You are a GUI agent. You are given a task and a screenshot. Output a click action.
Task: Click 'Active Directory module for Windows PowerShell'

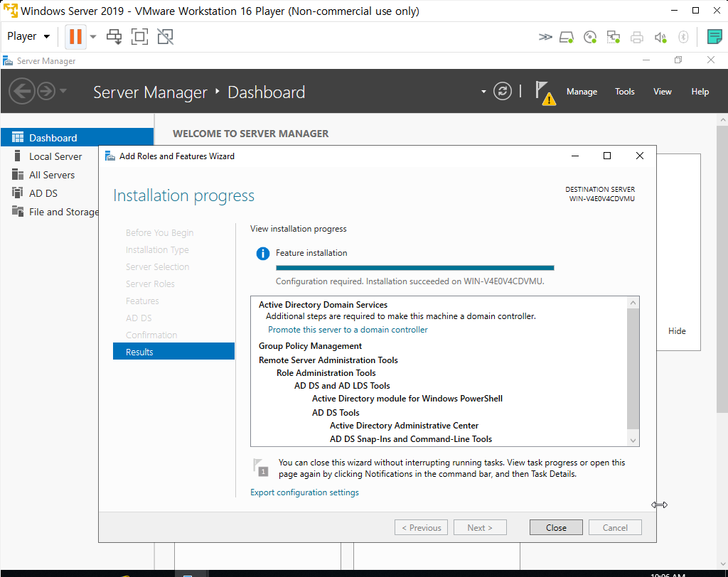407,398
